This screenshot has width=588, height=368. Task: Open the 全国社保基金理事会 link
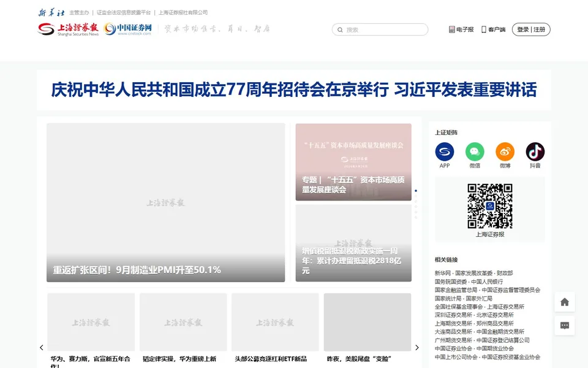[x=459, y=307]
